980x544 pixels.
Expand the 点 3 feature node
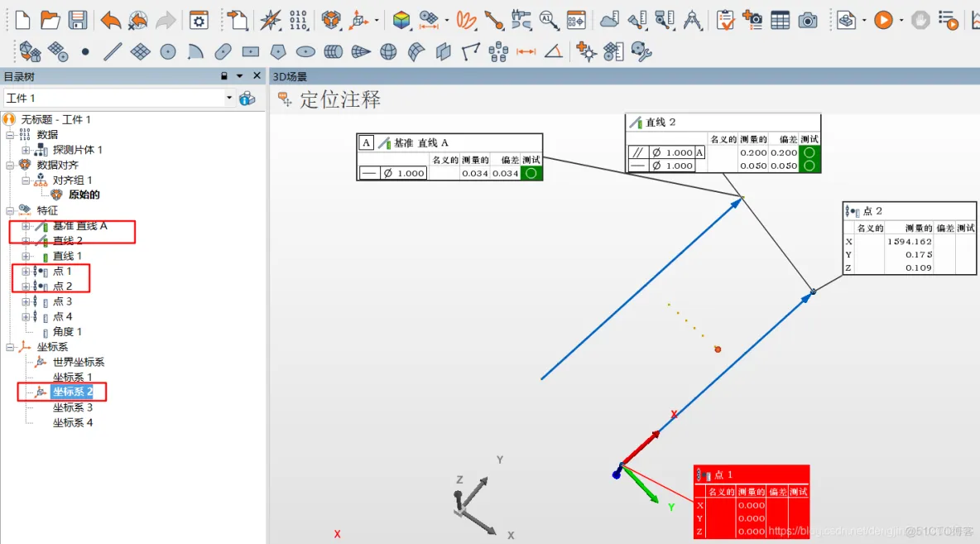pos(26,301)
